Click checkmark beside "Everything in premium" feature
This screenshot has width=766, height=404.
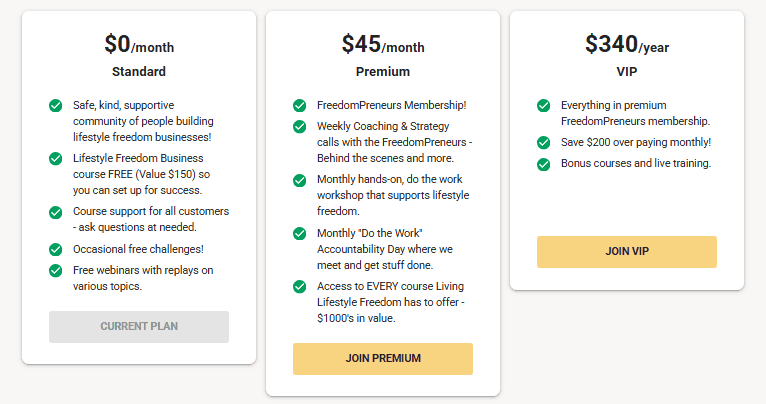click(x=543, y=105)
